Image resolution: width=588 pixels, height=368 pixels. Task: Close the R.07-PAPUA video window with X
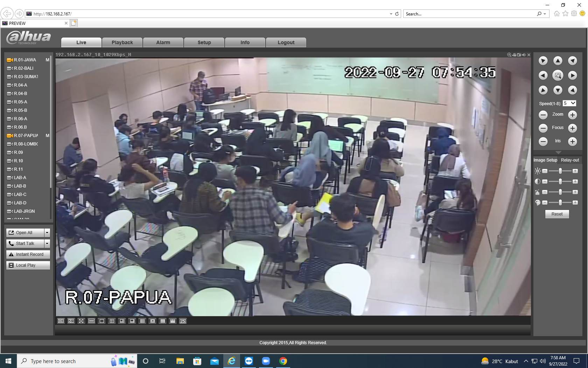point(529,55)
